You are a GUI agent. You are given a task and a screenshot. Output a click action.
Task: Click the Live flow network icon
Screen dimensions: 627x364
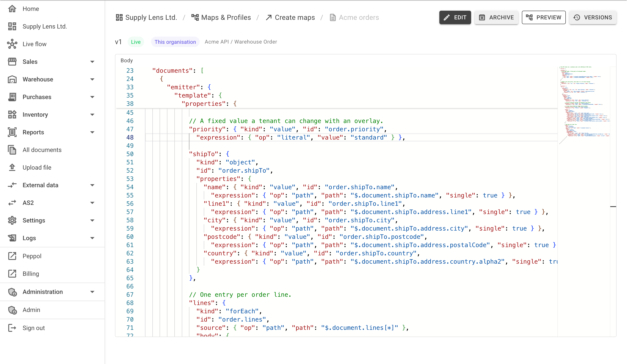[12, 44]
